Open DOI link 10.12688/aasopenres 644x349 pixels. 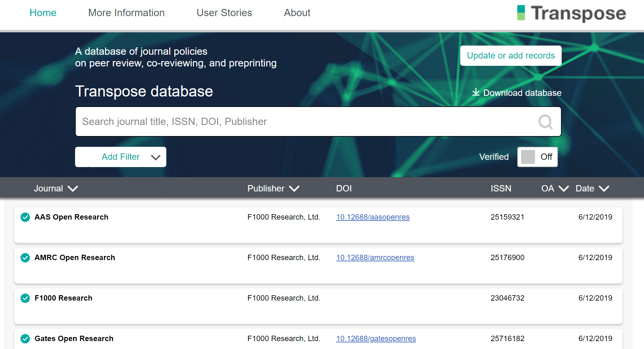(373, 217)
